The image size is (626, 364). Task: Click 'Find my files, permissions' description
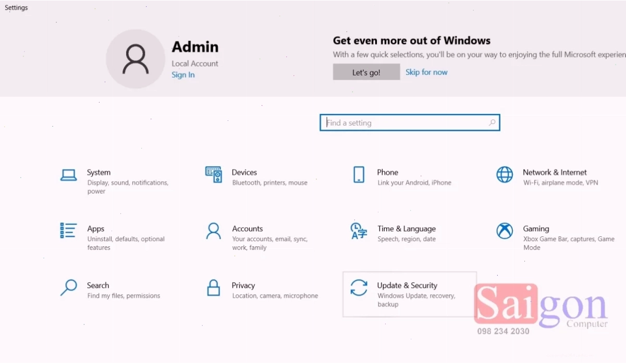(x=124, y=296)
